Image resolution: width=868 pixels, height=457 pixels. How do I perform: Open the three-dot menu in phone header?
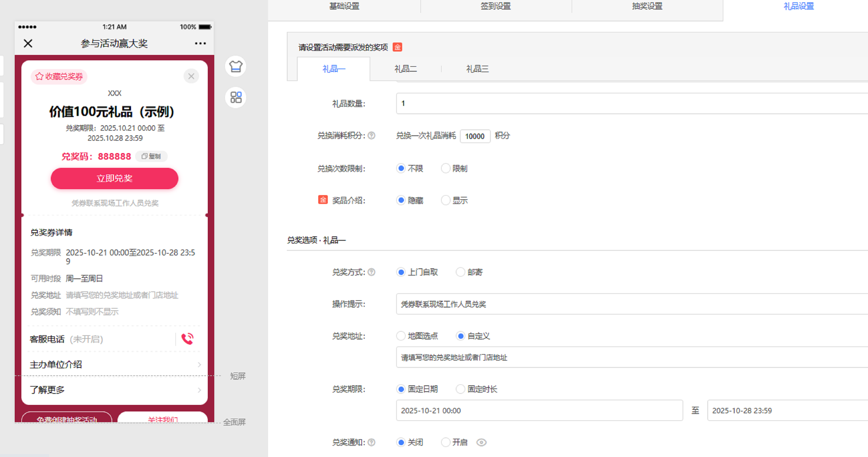click(200, 43)
